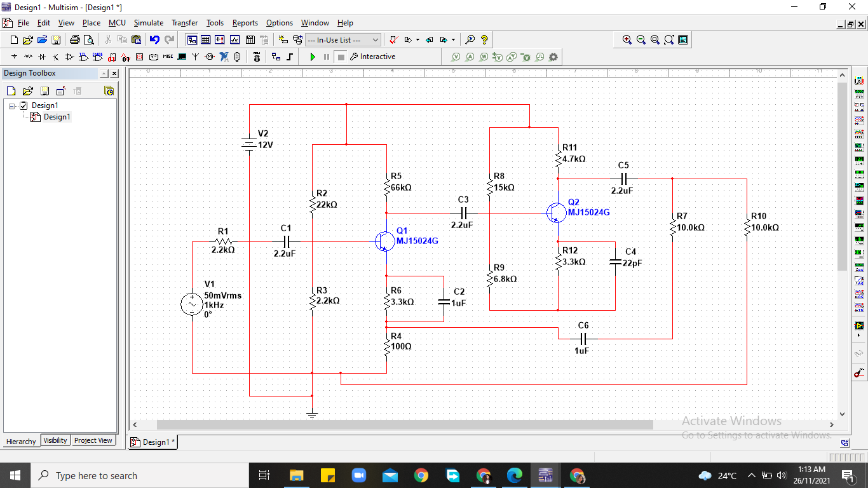Toggle the Spreadsheet View icon

206,40
